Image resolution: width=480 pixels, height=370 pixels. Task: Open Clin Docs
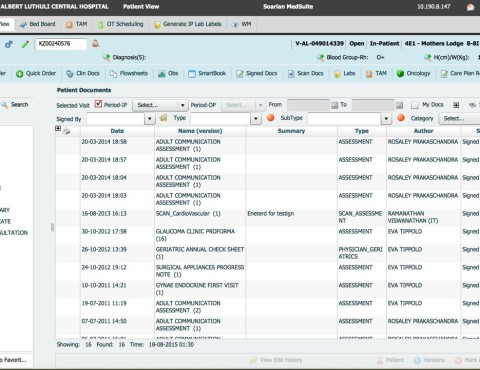click(x=83, y=74)
